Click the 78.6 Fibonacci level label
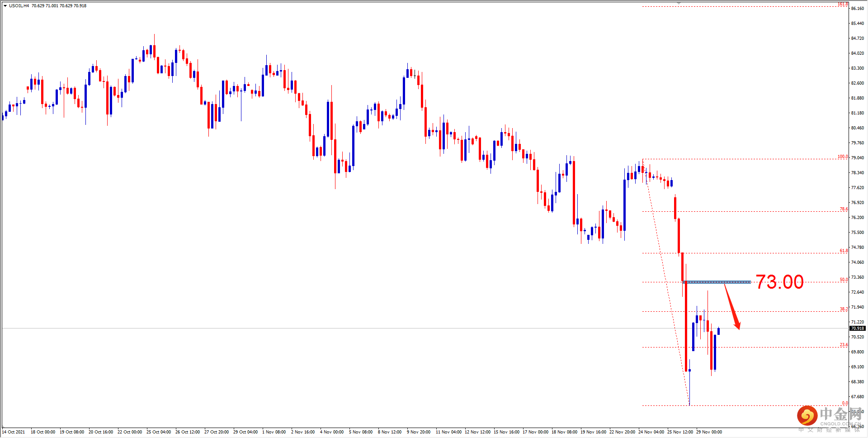This screenshot has width=868, height=438. [x=844, y=209]
